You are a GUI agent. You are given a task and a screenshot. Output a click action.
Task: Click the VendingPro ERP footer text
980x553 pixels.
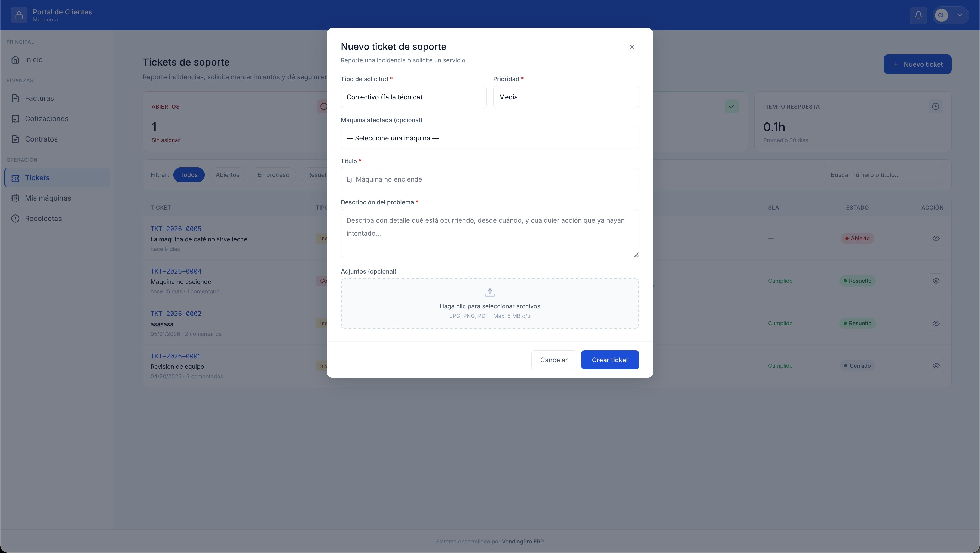(x=523, y=542)
